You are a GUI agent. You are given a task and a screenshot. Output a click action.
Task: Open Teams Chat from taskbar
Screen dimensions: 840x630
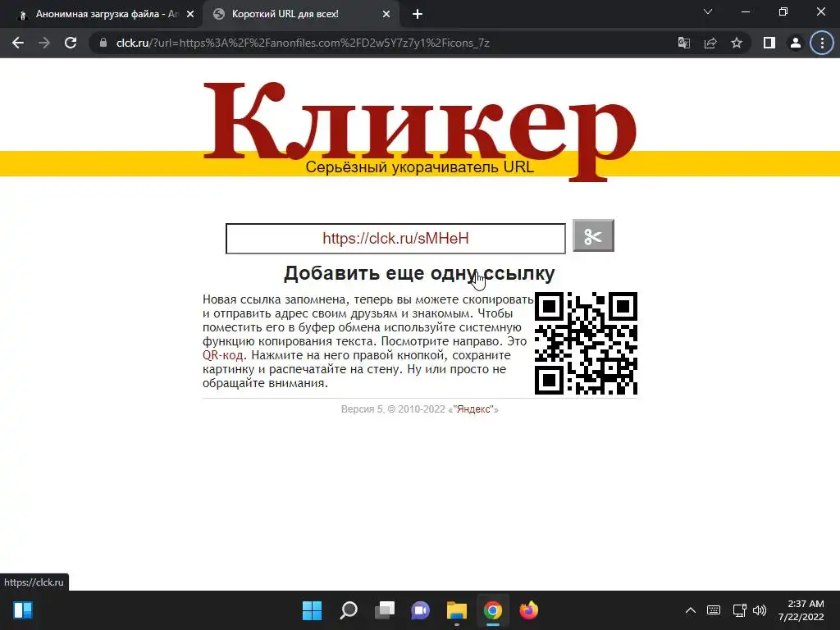click(x=421, y=610)
